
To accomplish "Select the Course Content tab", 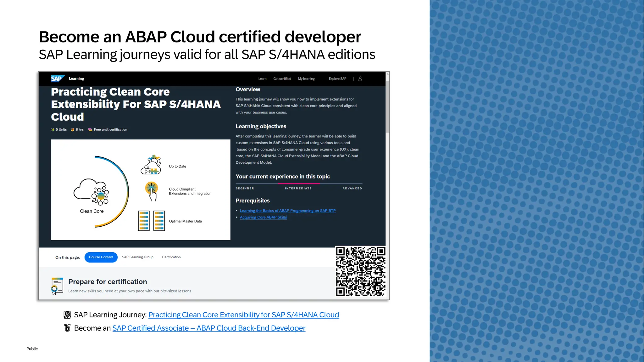I will point(101,257).
